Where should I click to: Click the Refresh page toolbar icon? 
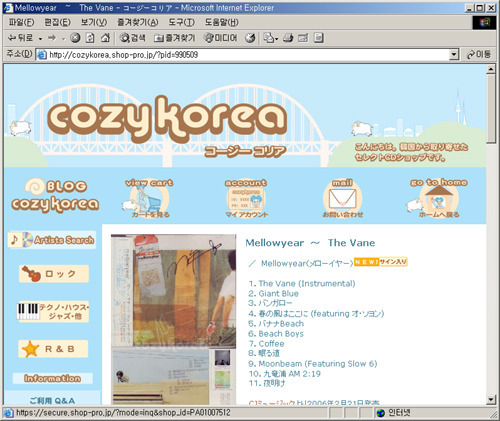coord(90,38)
